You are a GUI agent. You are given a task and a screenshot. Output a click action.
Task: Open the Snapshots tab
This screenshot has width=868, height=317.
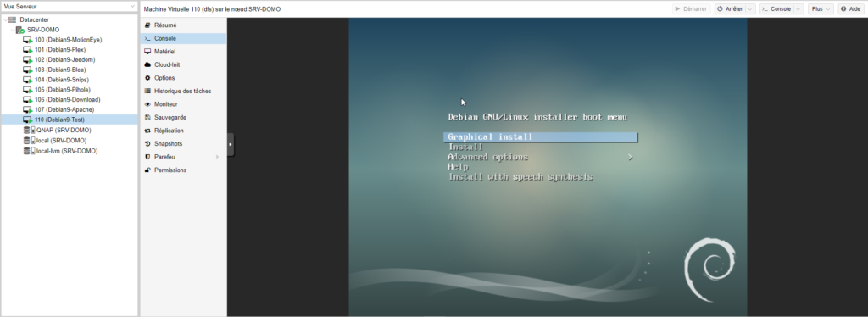tap(183, 144)
